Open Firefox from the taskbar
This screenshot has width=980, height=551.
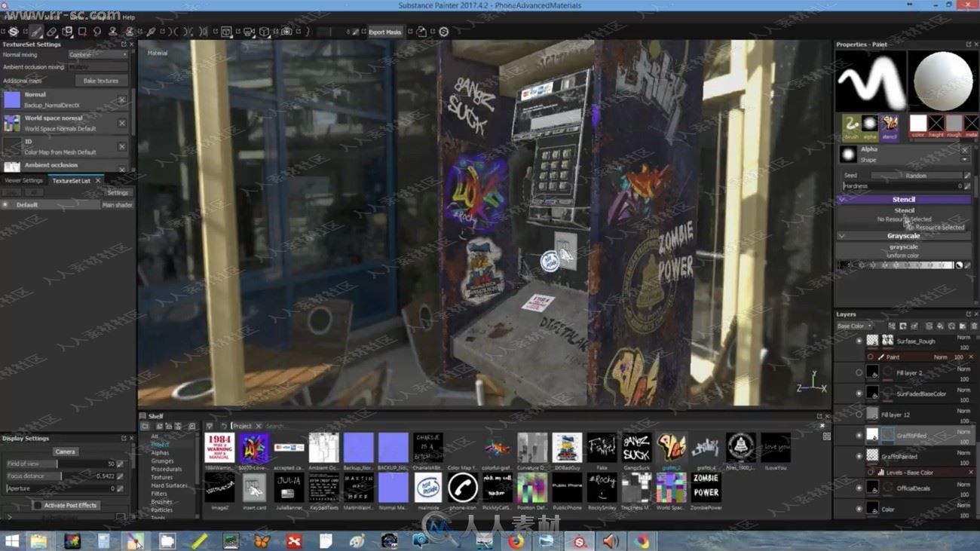(516, 540)
